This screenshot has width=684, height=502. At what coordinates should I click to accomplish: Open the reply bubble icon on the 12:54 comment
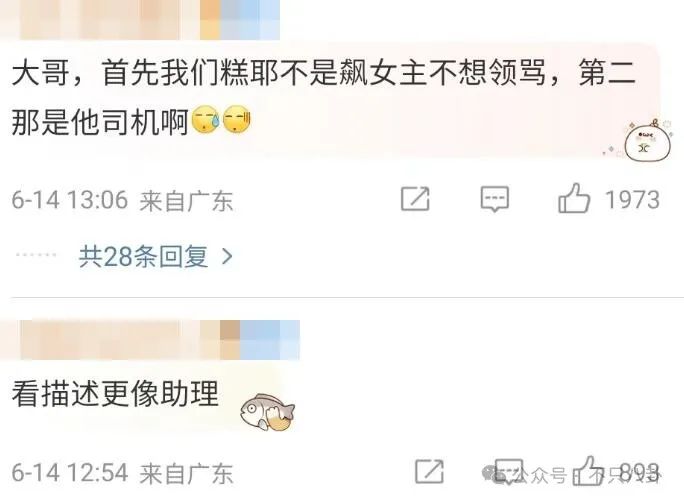click(x=509, y=471)
